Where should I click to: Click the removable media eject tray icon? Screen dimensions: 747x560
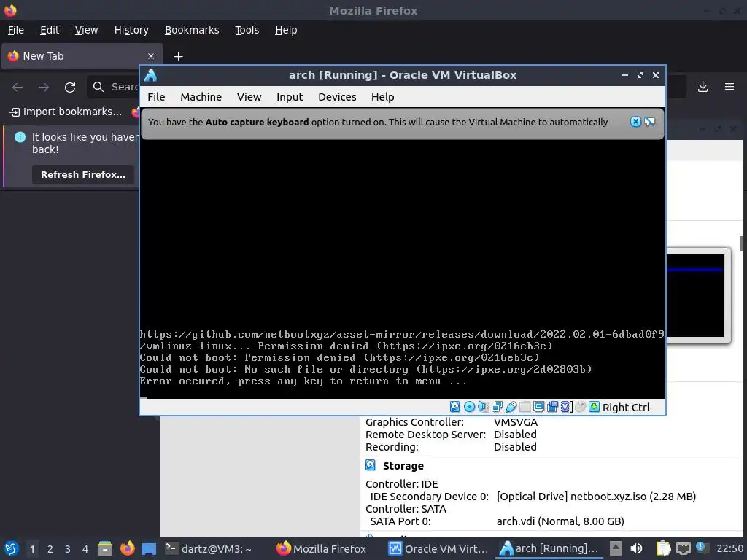click(616, 548)
